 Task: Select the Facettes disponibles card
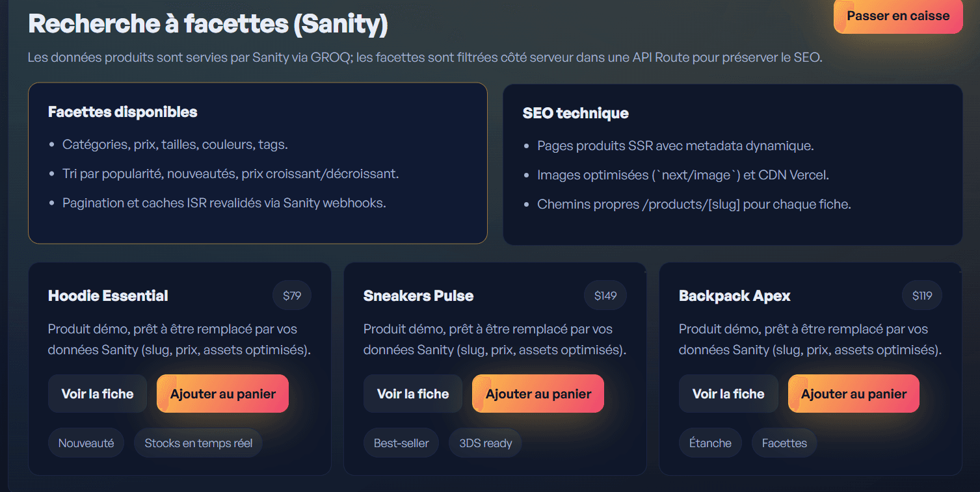coord(258,163)
